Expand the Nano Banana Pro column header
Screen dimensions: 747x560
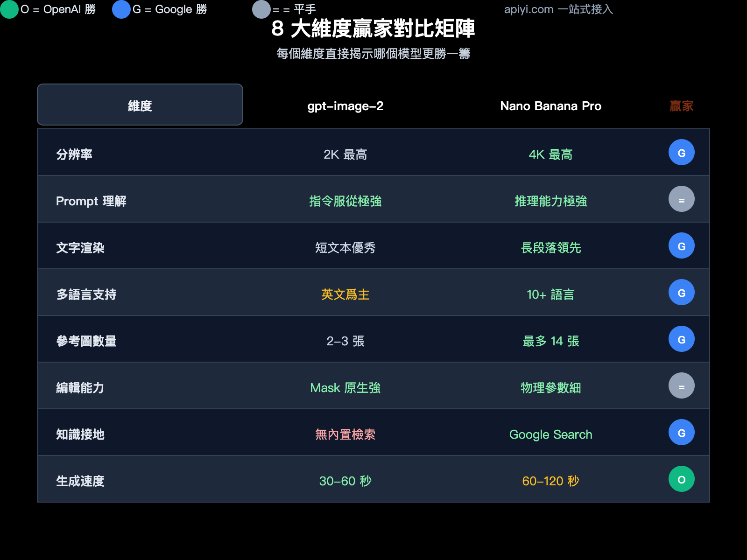click(550, 106)
